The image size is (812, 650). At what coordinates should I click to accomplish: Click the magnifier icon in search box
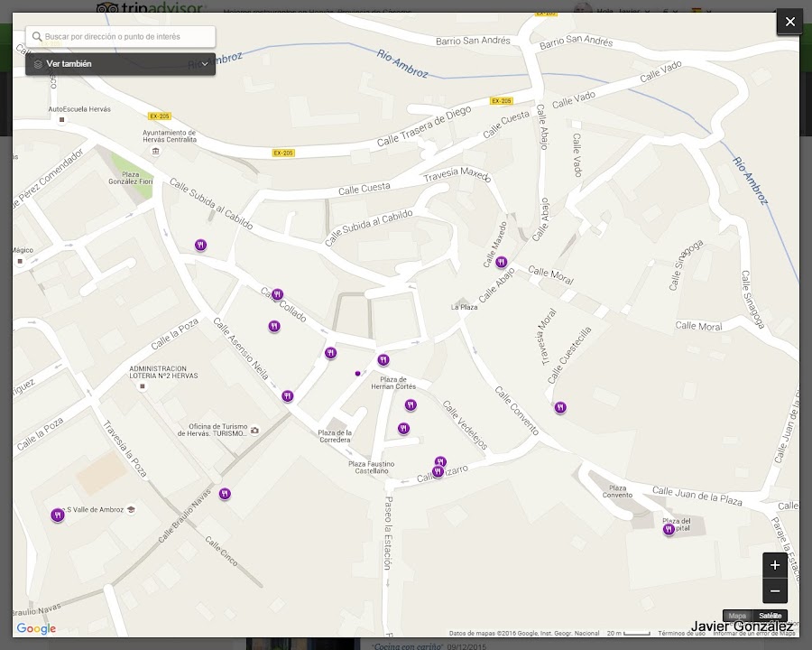click(37, 37)
